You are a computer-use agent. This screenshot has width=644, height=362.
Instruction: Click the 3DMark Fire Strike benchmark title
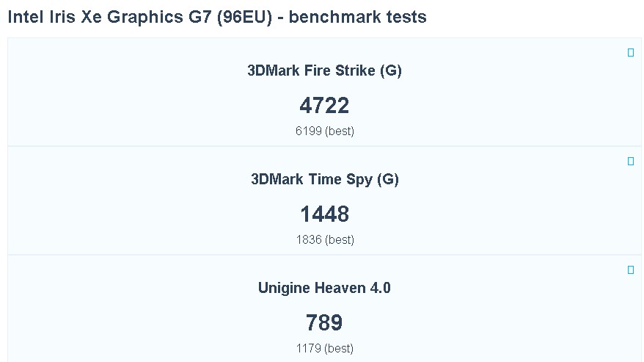(x=324, y=71)
